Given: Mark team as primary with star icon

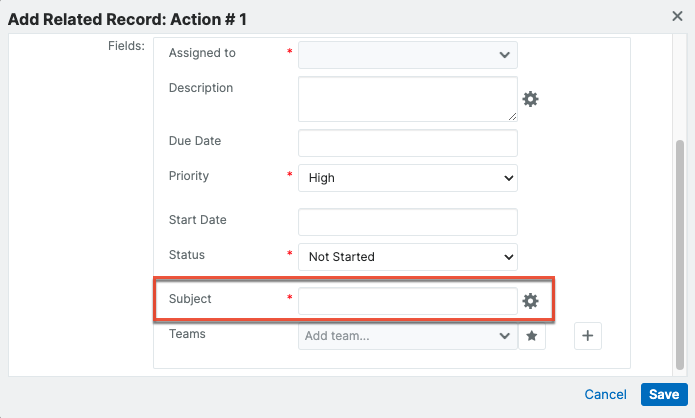Looking at the screenshot, I should point(534,337).
